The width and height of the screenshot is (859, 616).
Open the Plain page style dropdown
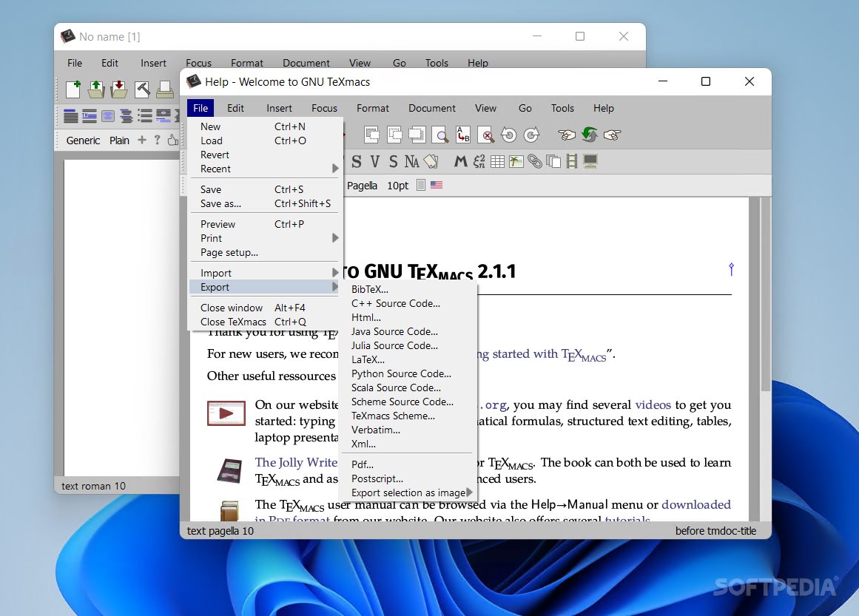119,141
